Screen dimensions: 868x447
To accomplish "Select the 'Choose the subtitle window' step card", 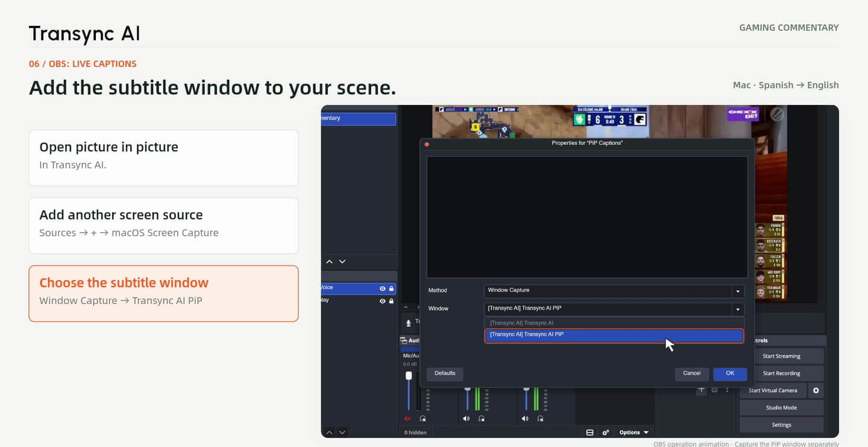I will coord(163,294).
